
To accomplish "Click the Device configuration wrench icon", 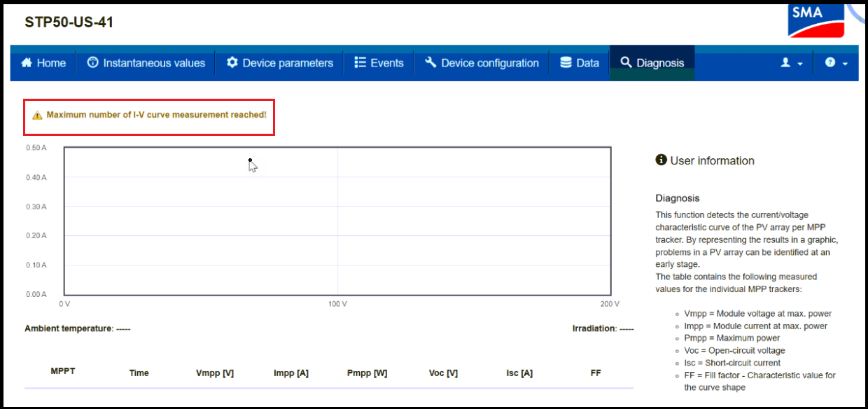I will tap(430, 63).
